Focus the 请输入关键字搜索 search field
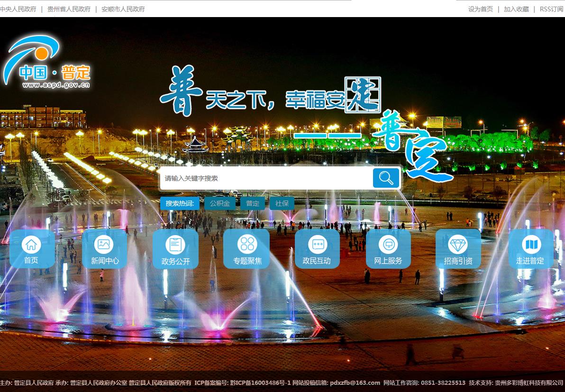This screenshot has width=565, height=392. tap(266, 178)
